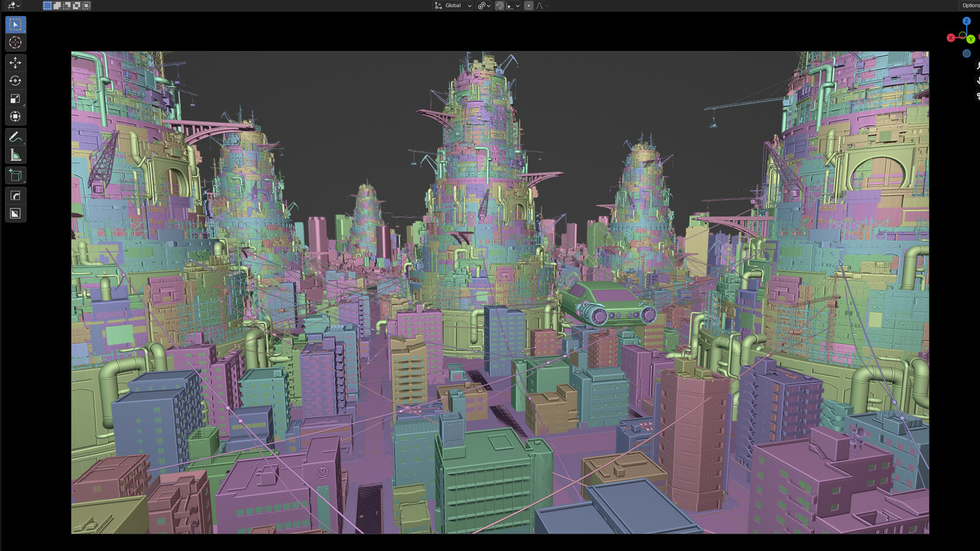Click the camera view toggle icon
The height and width of the screenshot is (551, 980).
tap(978, 96)
